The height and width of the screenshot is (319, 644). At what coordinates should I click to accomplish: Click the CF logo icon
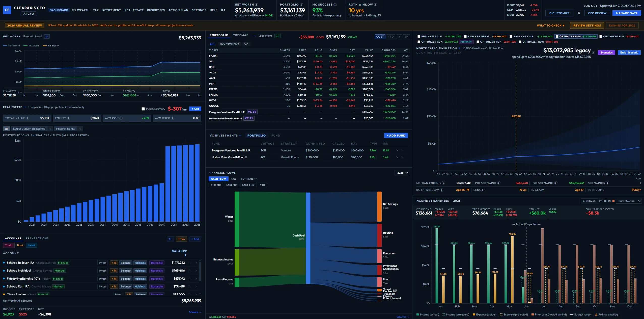(x=7, y=10)
